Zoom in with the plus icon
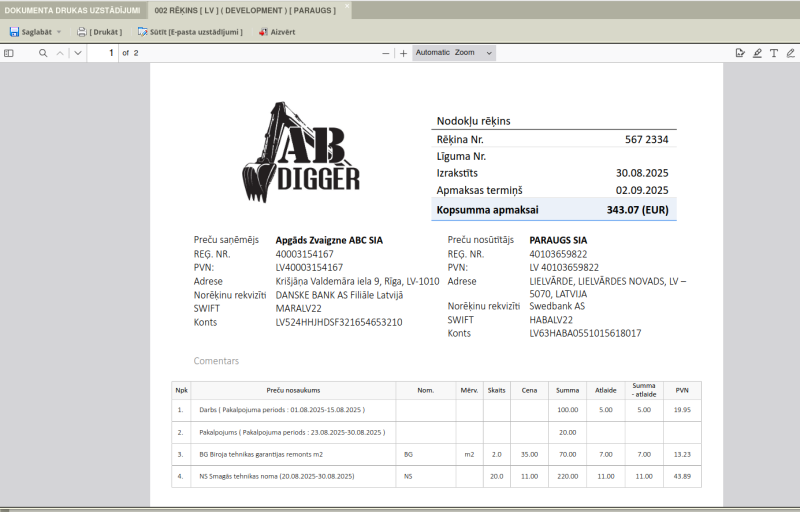Viewport: 800px width, 512px height. pos(404,53)
